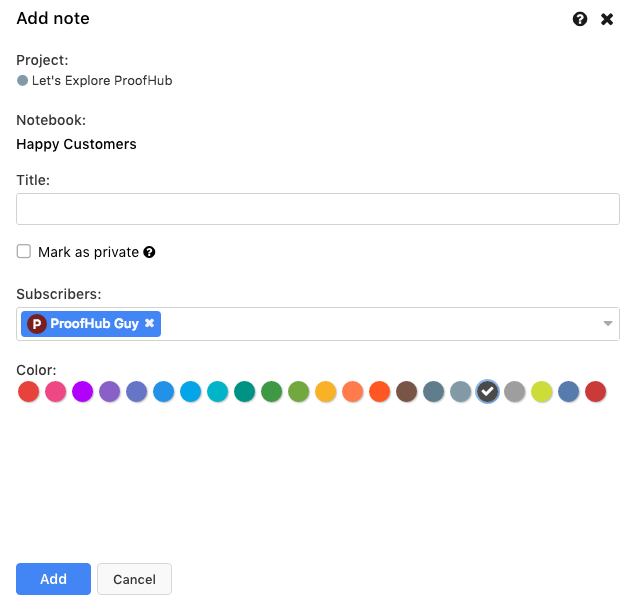Select the dark blue-grey color swatch
The width and height of the screenshot is (626, 595).
(434, 391)
